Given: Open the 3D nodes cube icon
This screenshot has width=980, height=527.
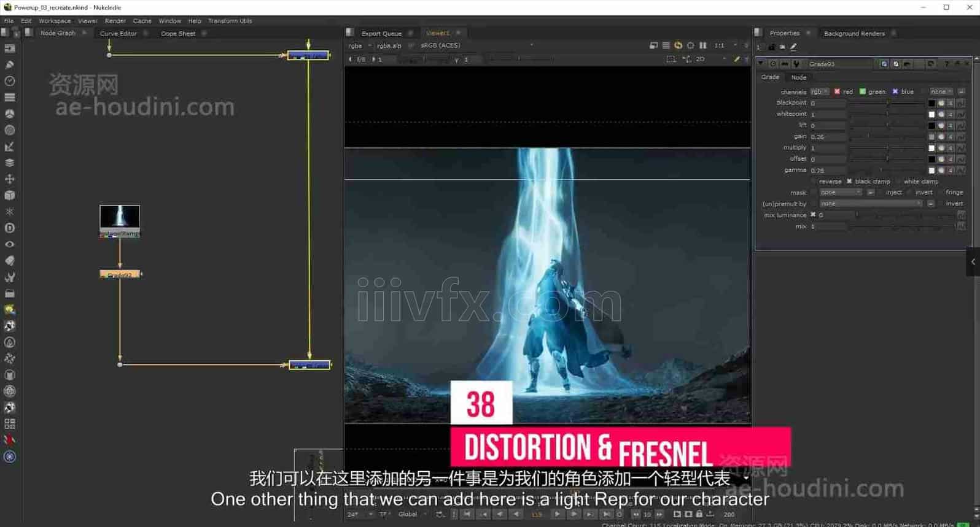Looking at the screenshot, I should [10, 195].
